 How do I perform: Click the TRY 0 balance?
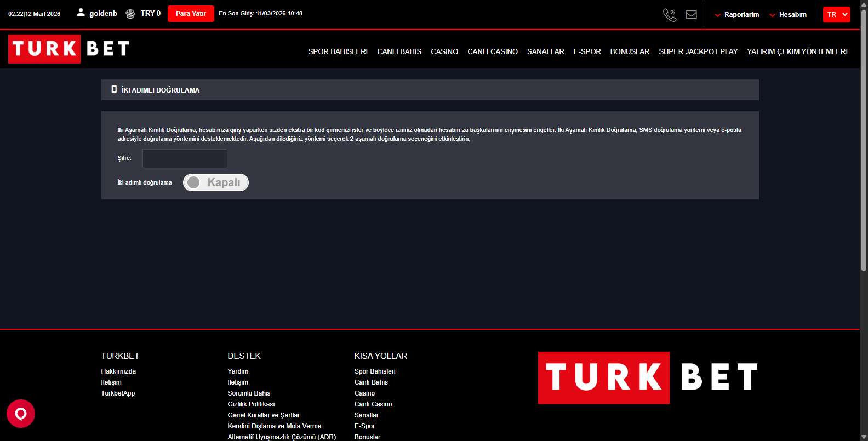click(151, 13)
